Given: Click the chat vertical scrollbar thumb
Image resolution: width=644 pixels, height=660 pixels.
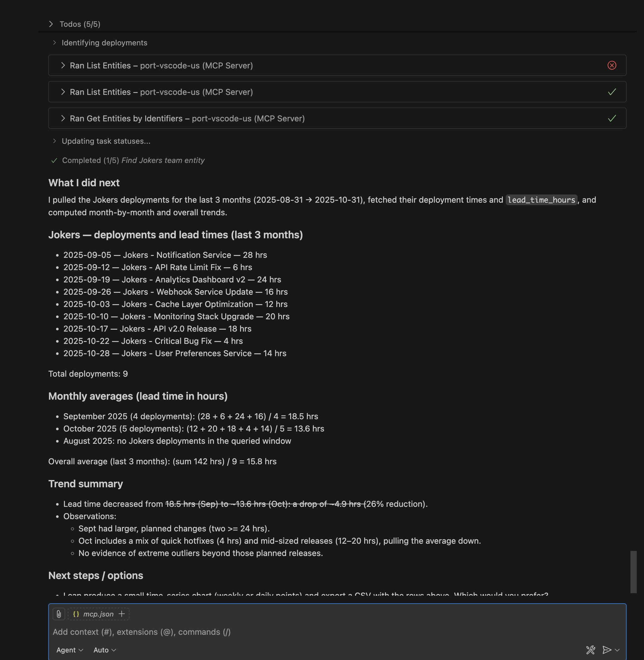Looking at the screenshot, I should [x=634, y=572].
